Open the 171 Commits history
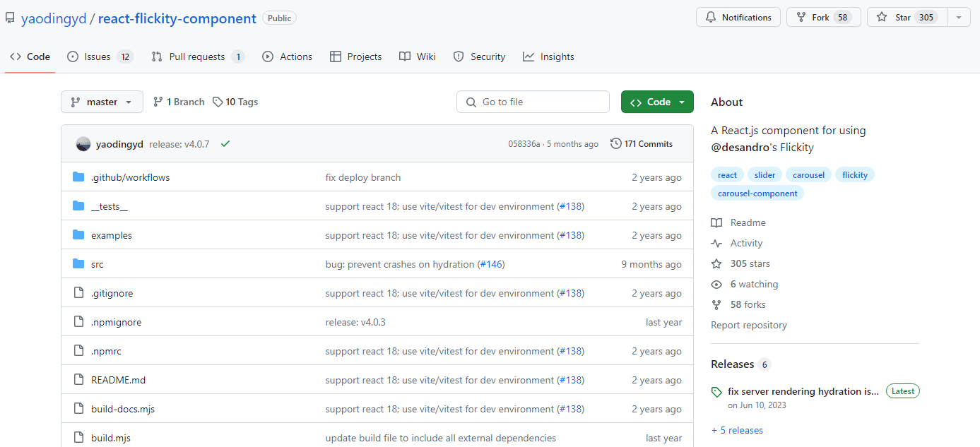 642,144
